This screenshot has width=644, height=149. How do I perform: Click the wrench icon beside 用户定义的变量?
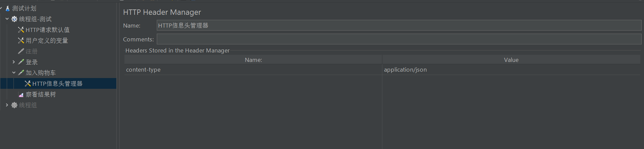click(21, 41)
